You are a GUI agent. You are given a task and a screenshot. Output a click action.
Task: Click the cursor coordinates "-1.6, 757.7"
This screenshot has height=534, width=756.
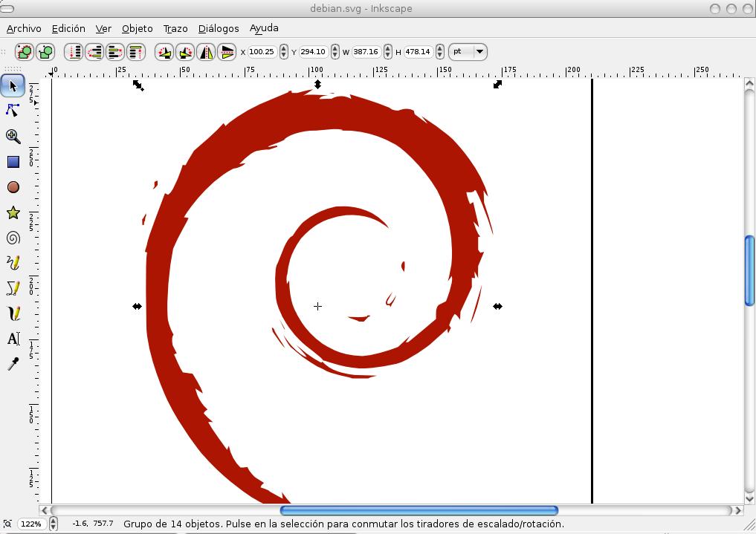point(92,524)
